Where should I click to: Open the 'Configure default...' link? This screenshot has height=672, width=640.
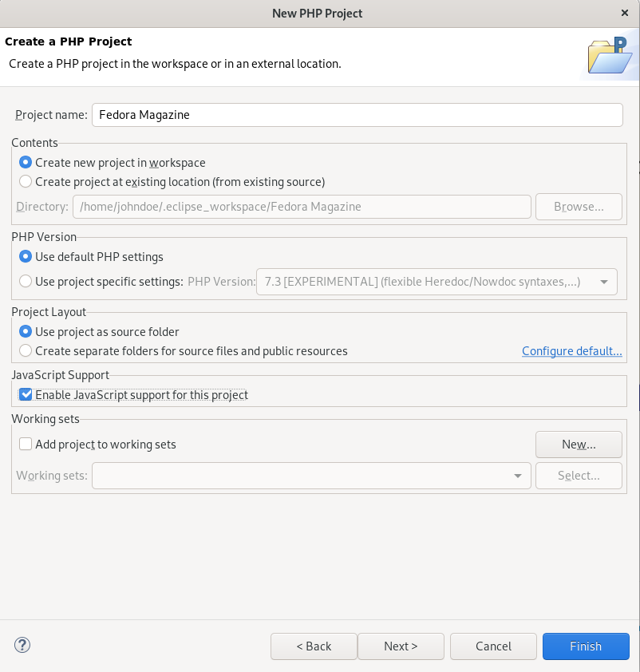pos(571,350)
